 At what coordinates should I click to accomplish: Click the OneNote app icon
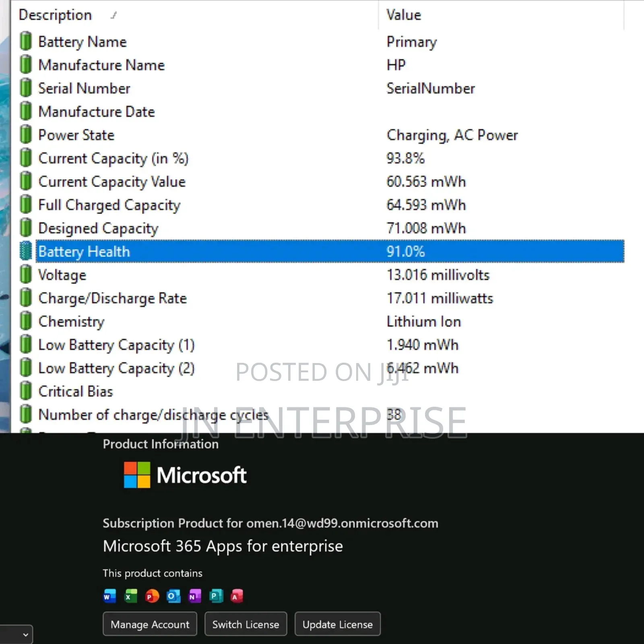click(x=195, y=596)
